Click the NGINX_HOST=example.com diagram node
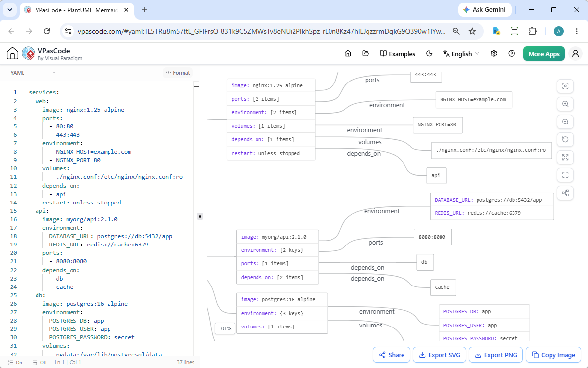Image resolution: width=588 pixels, height=368 pixels. pyautogui.click(x=474, y=99)
